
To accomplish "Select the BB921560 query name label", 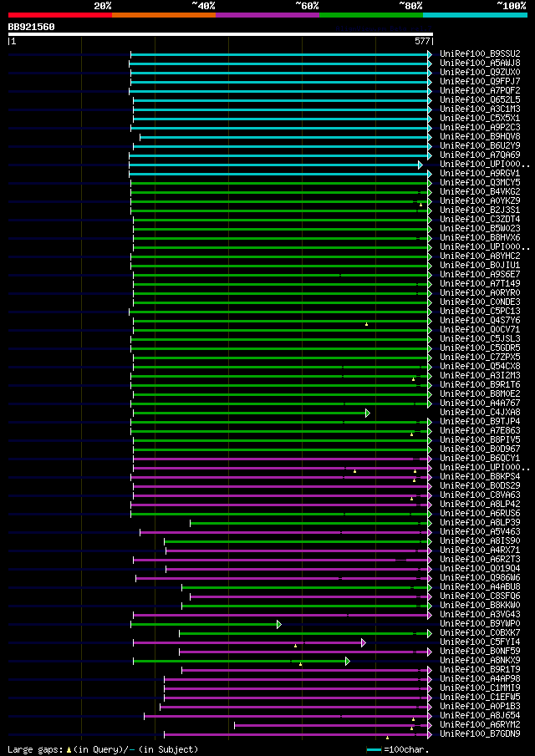I will (32, 27).
